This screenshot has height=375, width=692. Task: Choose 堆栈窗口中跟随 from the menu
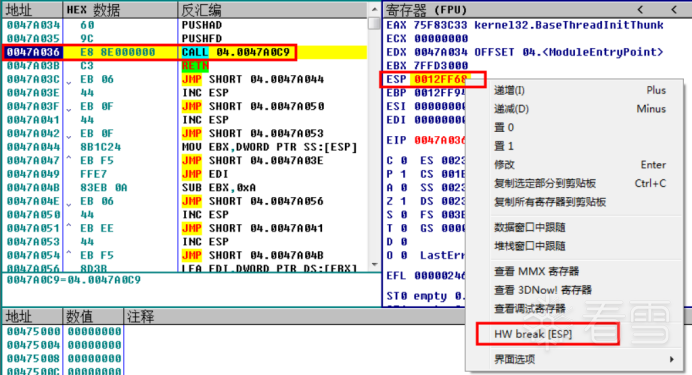pyautogui.click(x=530, y=246)
